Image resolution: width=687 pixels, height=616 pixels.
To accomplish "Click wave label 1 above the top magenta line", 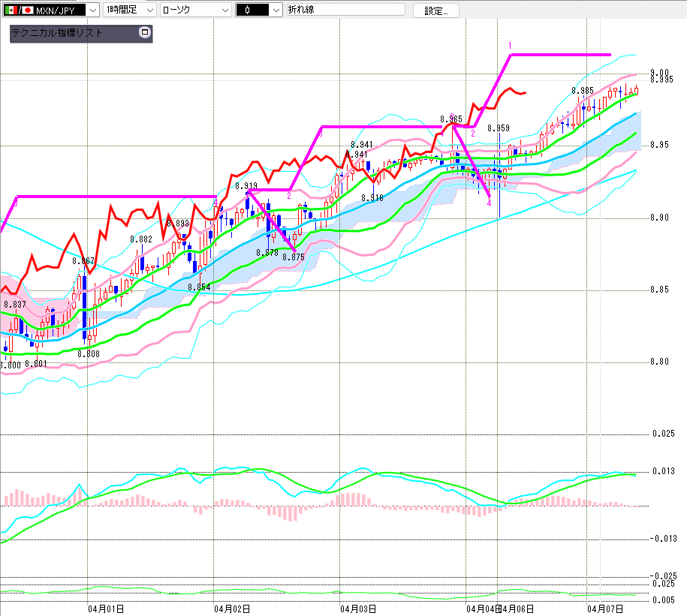I will click(510, 46).
